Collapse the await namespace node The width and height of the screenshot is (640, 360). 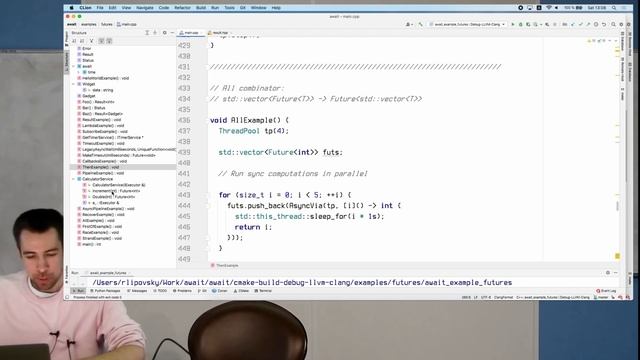point(74,66)
